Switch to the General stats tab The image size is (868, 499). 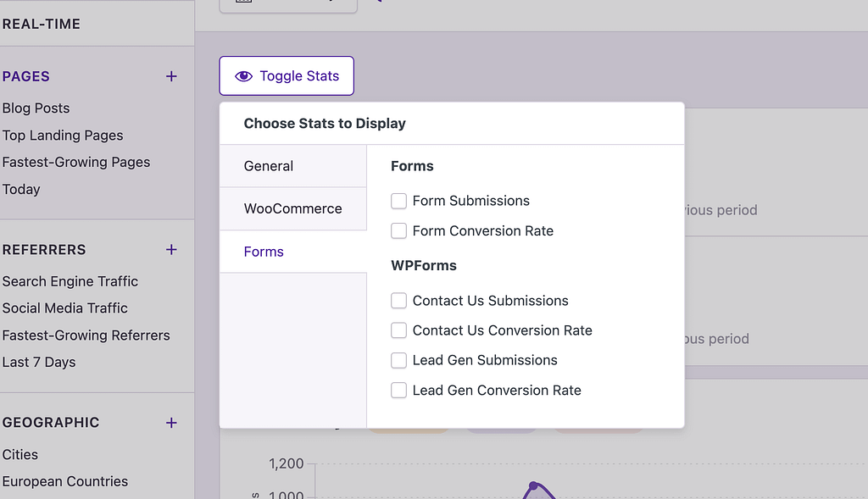(x=269, y=166)
